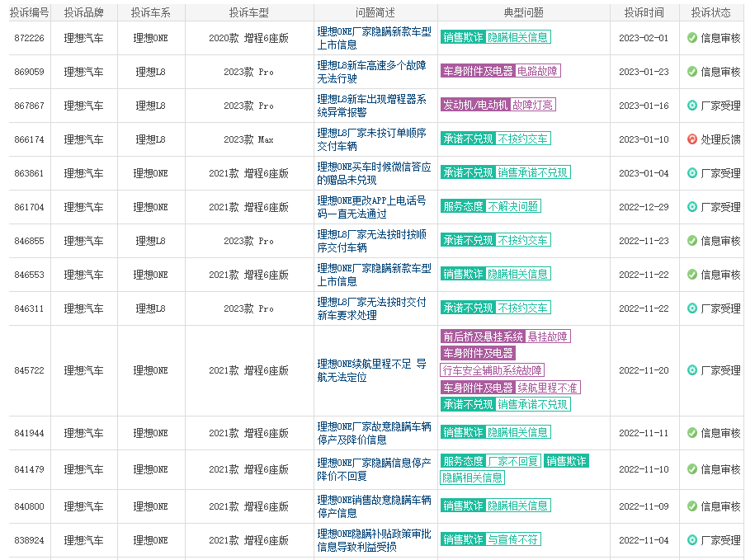Open complaint 理想L8厂家无法按时按顺序交付车辆
The height and width of the screenshot is (560, 755).
(x=371, y=241)
